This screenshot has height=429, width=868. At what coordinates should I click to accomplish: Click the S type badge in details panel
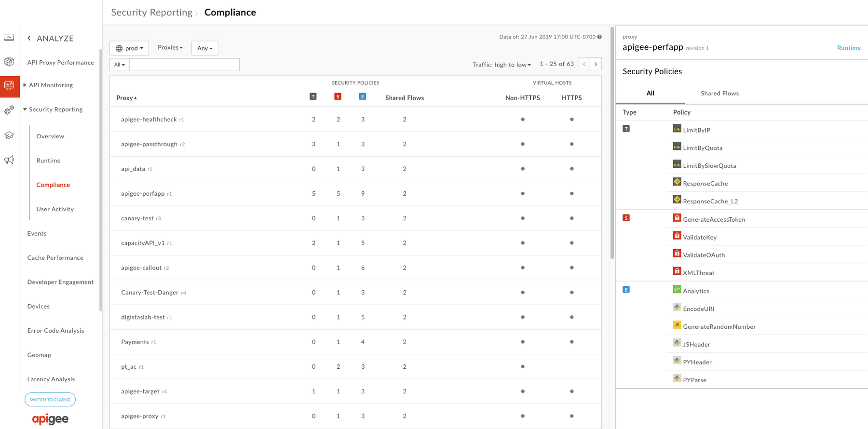(626, 218)
